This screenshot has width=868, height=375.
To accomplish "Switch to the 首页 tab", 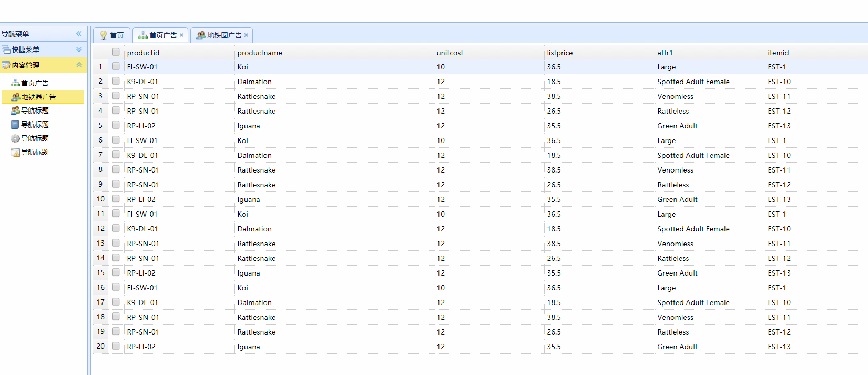I will tap(111, 35).
